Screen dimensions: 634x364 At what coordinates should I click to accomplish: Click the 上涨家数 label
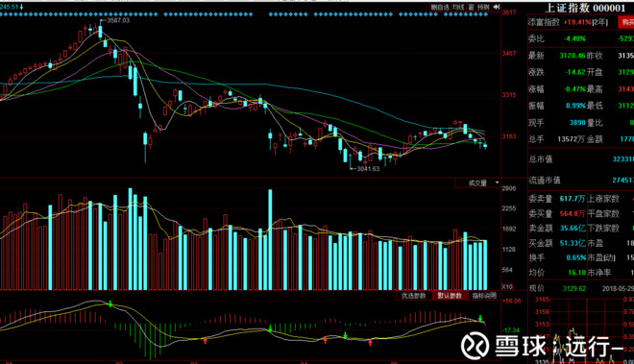[x=603, y=199]
